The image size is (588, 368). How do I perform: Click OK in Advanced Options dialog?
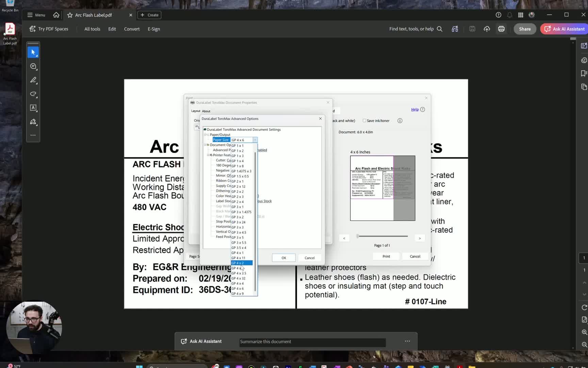click(284, 258)
